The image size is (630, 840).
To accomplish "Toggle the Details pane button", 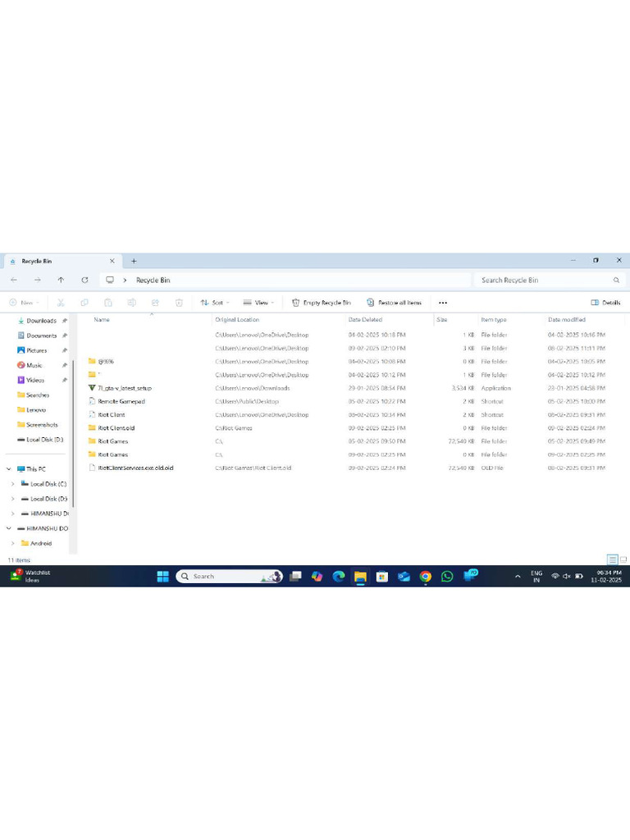I will pyautogui.click(x=605, y=303).
